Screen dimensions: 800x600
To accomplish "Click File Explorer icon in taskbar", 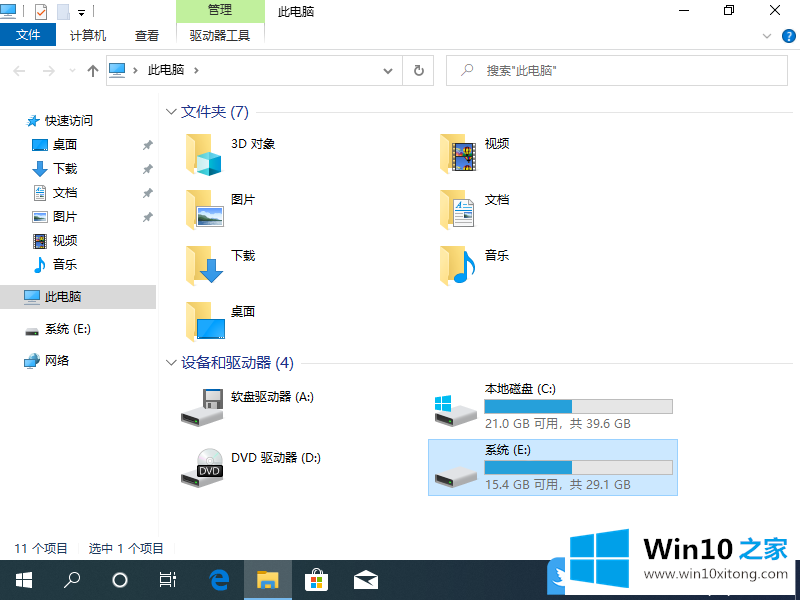I will click(x=268, y=580).
